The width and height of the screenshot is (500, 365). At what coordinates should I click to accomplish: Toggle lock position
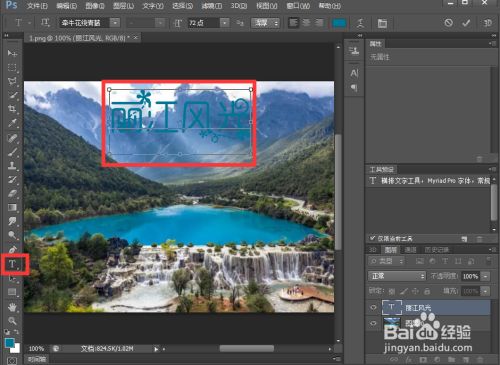point(415,291)
